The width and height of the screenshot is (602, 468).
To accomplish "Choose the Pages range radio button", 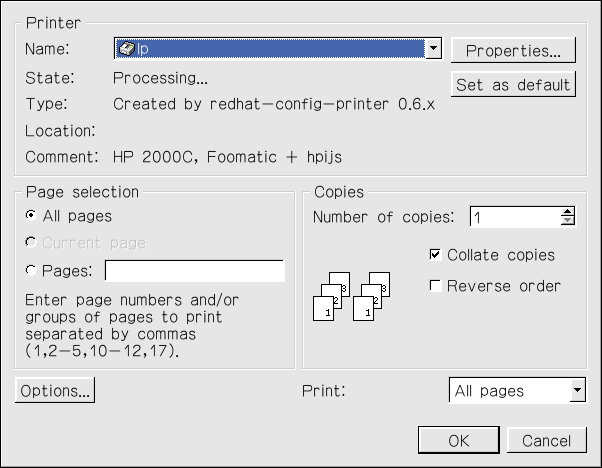I will pyautogui.click(x=31, y=271).
